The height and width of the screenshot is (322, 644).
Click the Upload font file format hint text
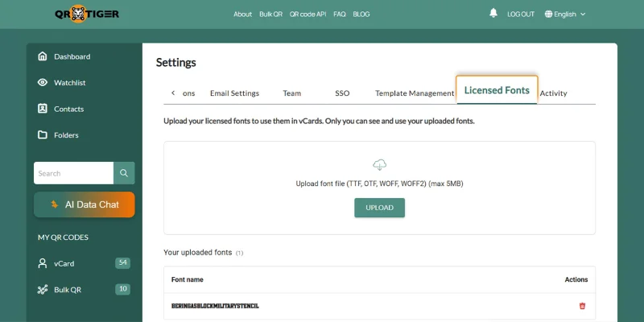point(379,184)
